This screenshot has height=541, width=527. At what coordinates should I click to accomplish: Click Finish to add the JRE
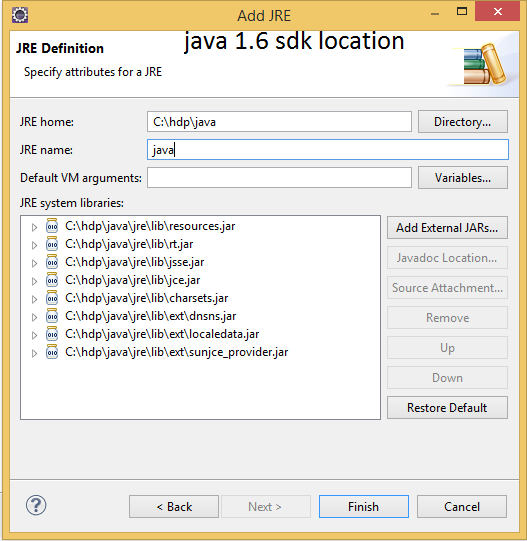(x=363, y=506)
